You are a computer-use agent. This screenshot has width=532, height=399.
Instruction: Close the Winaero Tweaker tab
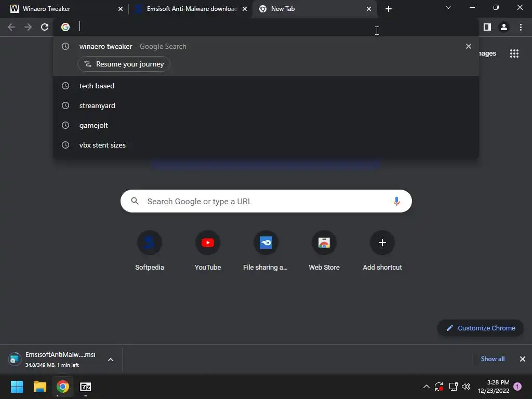[121, 9]
